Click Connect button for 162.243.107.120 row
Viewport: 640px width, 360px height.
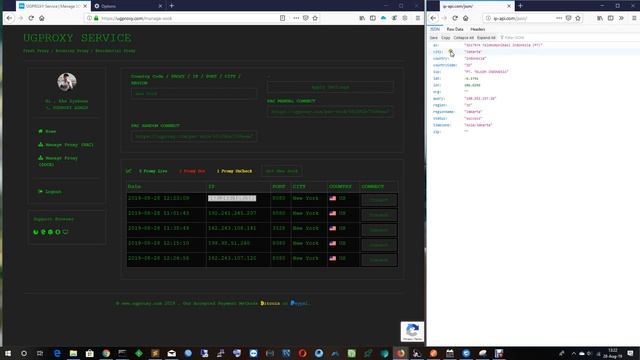tap(379, 260)
